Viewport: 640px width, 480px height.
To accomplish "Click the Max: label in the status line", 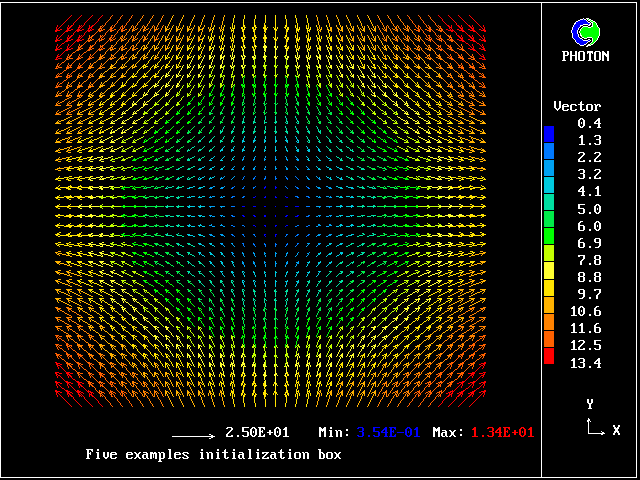I will click(x=447, y=433).
